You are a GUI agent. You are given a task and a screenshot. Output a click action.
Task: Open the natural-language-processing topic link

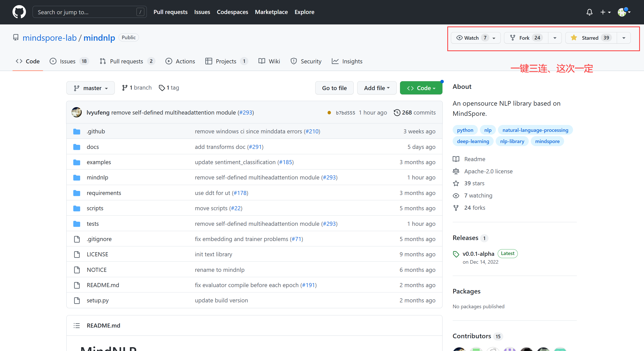click(x=535, y=130)
